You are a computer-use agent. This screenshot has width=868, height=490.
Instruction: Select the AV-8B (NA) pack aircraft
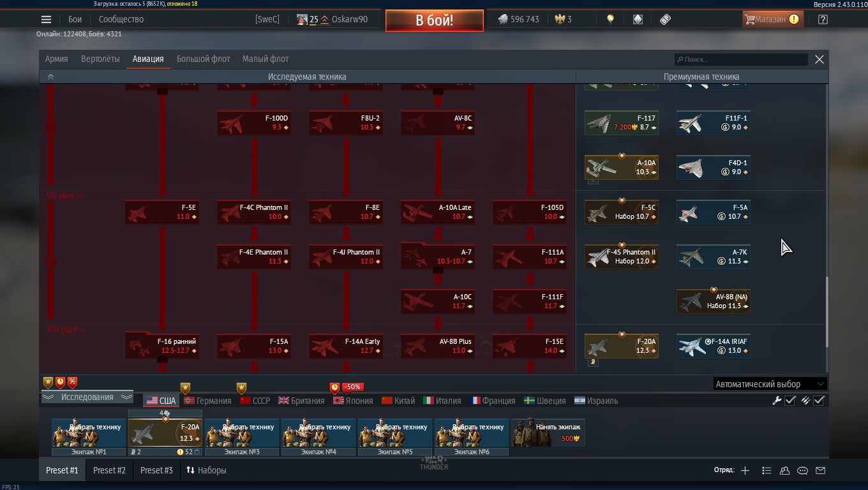pos(714,301)
